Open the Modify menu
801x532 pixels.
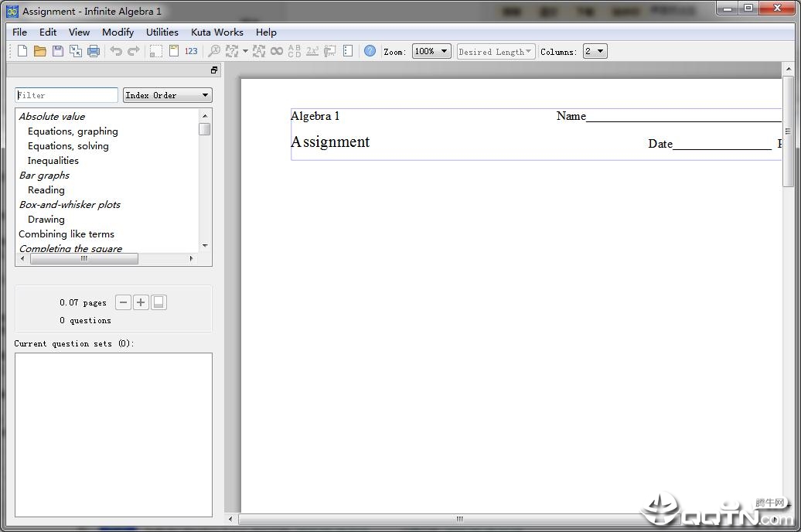tap(118, 32)
